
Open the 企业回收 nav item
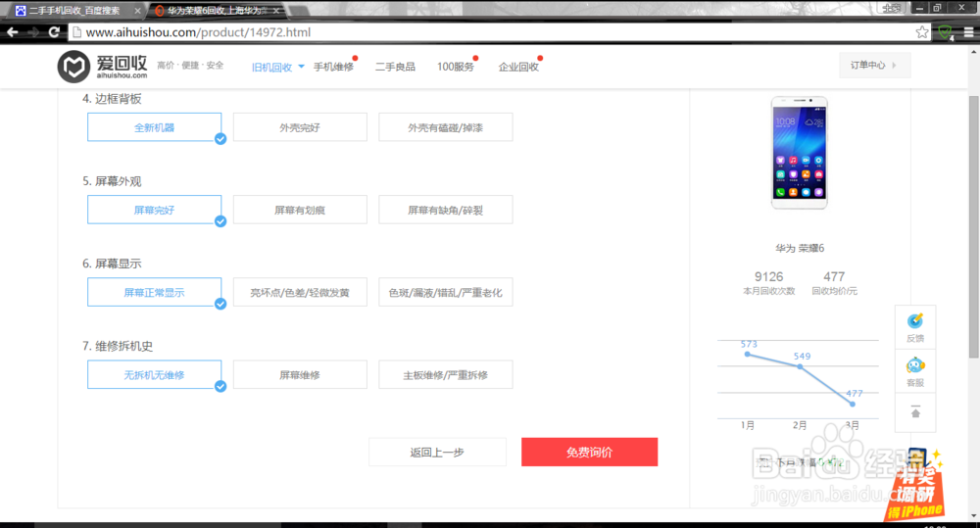[518, 67]
